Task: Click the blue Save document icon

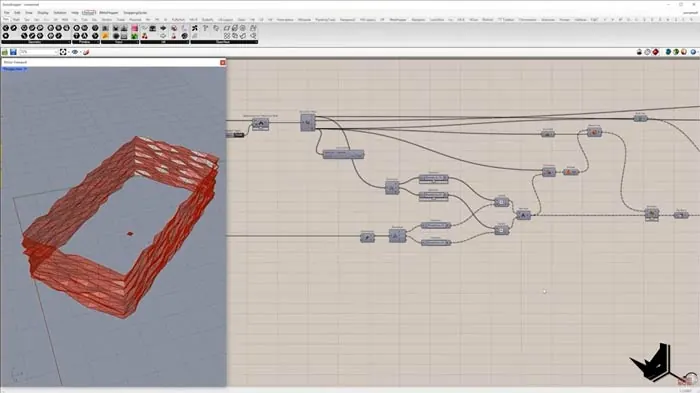Action: point(13,52)
